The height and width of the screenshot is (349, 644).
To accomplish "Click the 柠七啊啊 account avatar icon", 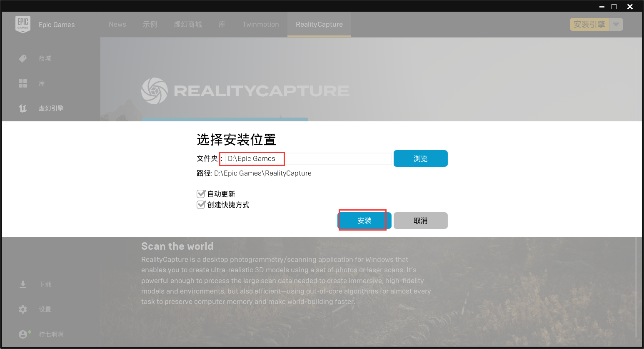I will click(x=24, y=334).
